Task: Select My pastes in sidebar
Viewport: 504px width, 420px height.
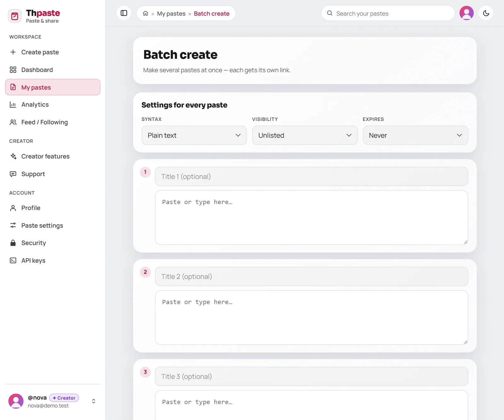Action: (x=53, y=87)
